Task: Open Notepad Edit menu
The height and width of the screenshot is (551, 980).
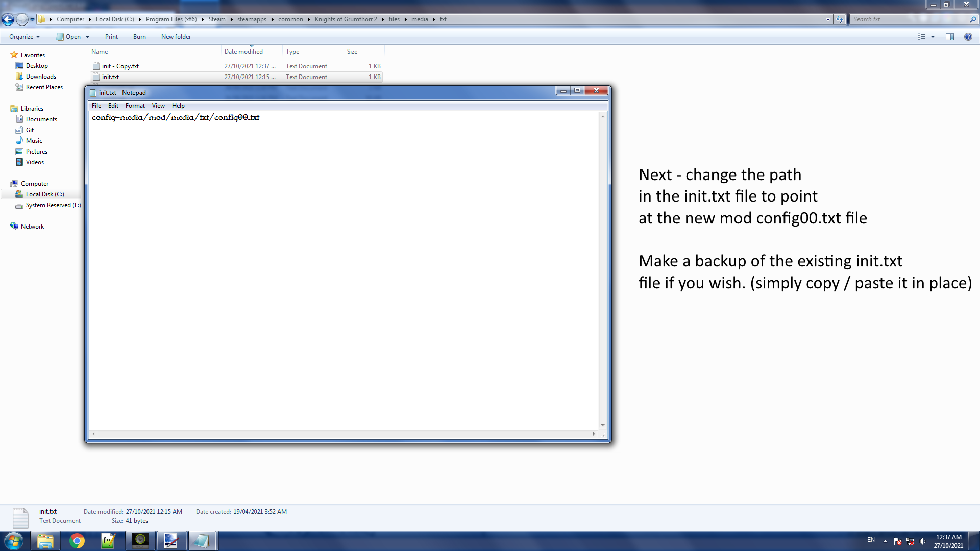Action: click(113, 106)
